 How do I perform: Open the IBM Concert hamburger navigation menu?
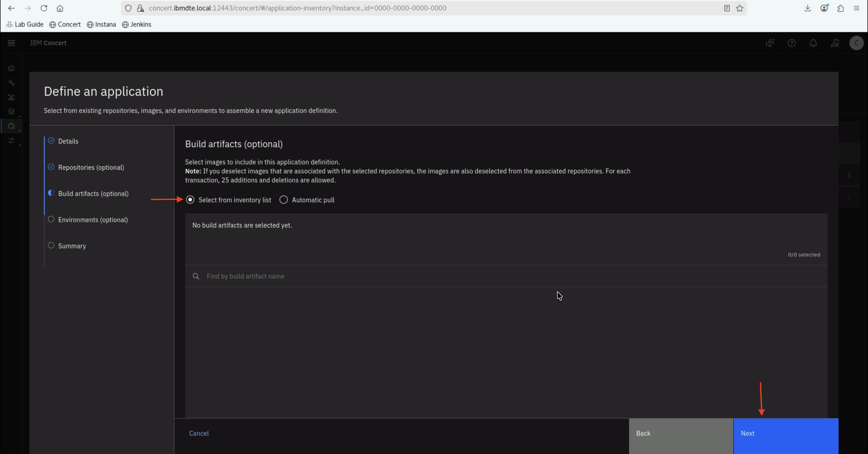(11, 43)
